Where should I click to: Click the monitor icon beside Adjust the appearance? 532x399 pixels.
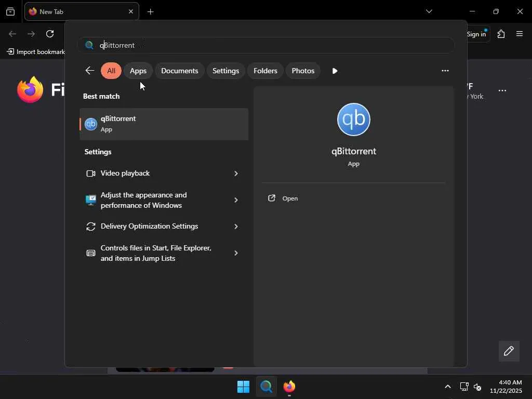click(x=90, y=200)
